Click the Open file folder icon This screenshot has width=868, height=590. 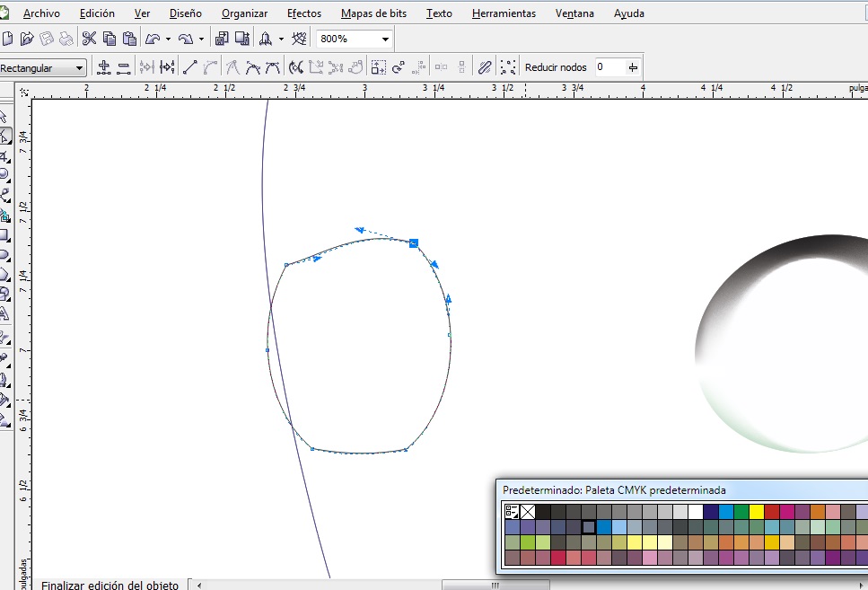point(27,39)
